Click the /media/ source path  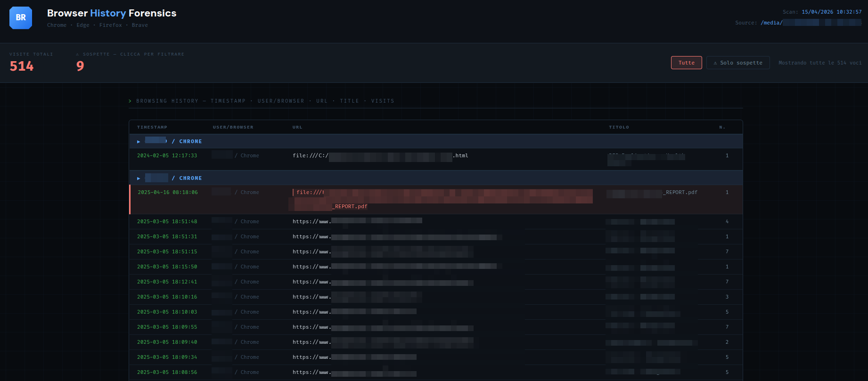click(x=811, y=23)
